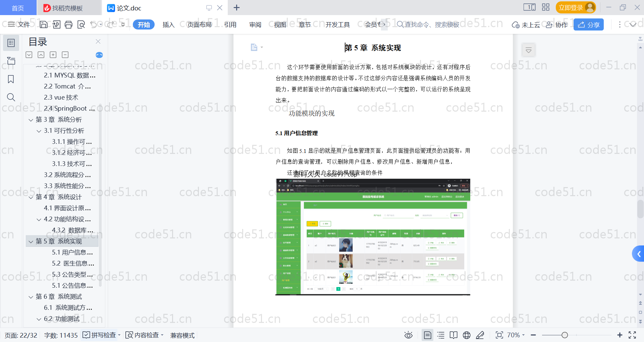Click fit page icon in status bar
The height and width of the screenshot is (342, 644).
click(x=499, y=335)
